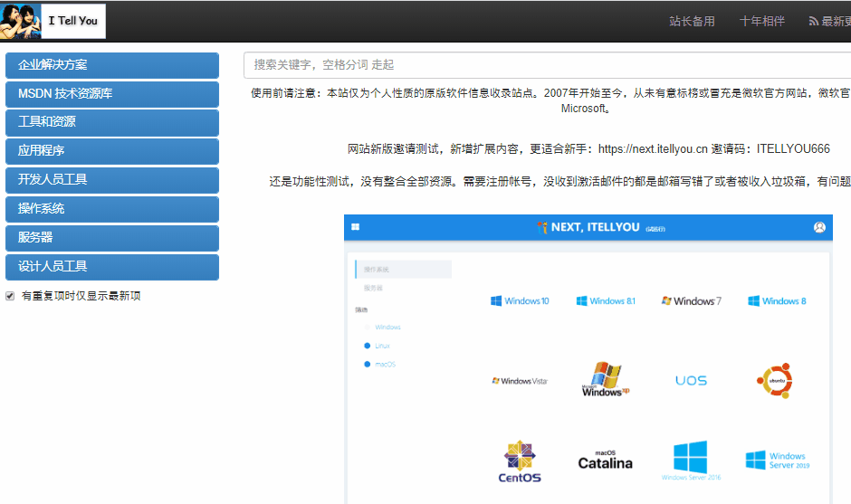Open the 十年相伴 nav link
Viewport: 851px width, 504px height.
pyautogui.click(x=762, y=21)
